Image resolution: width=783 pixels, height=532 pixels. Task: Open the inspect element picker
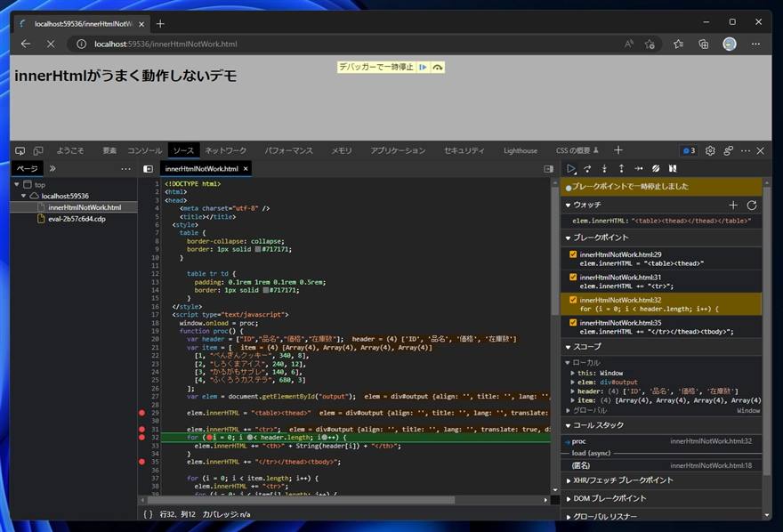coord(20,150)
